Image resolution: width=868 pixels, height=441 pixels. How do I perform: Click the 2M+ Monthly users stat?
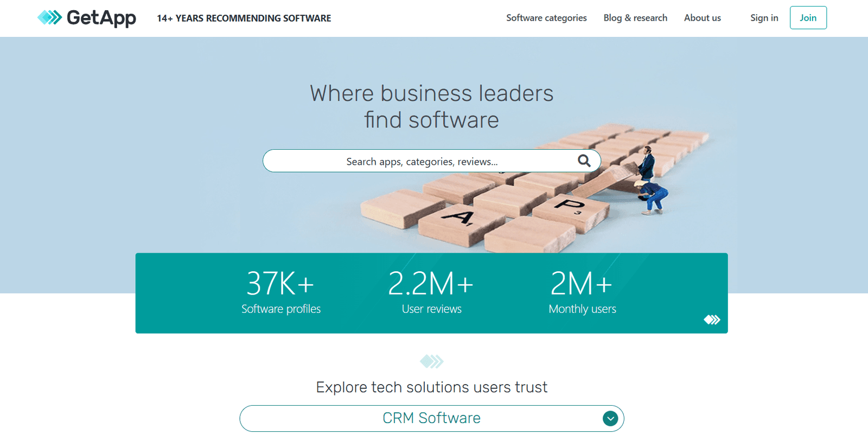point(582,292)
